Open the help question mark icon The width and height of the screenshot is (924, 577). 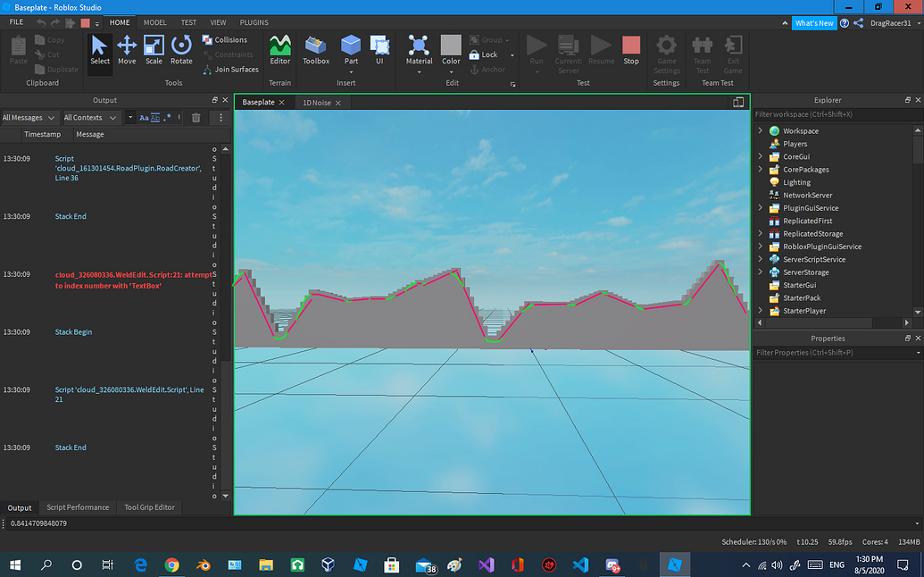pos(845,23)
